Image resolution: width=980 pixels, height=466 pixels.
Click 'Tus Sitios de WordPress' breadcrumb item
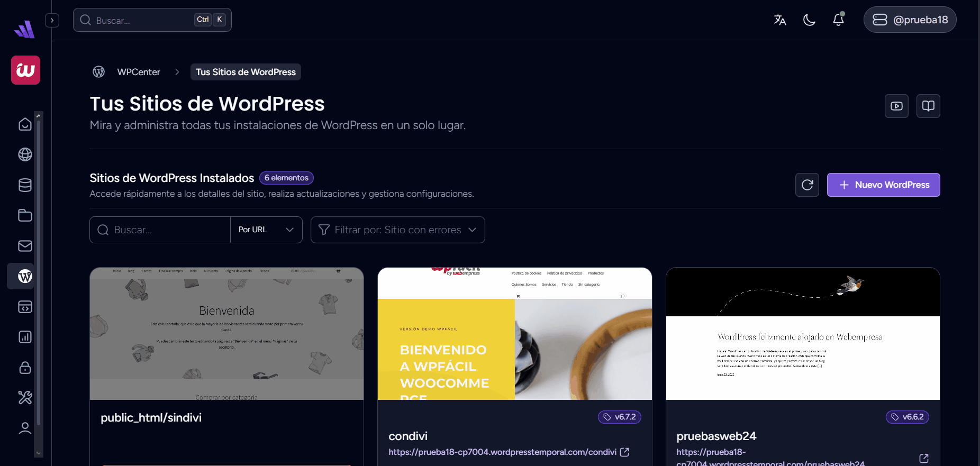246,72
